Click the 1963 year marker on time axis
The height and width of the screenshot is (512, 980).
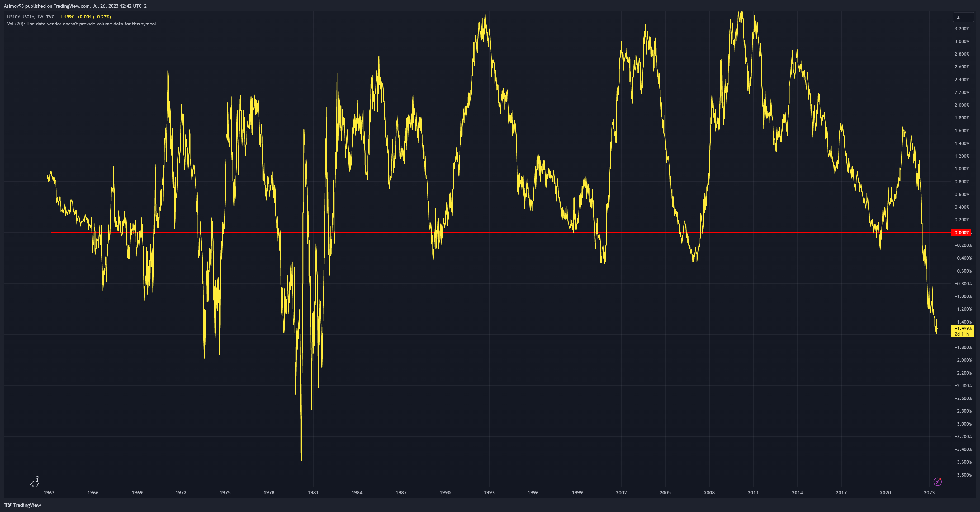(x=49, y=493)
